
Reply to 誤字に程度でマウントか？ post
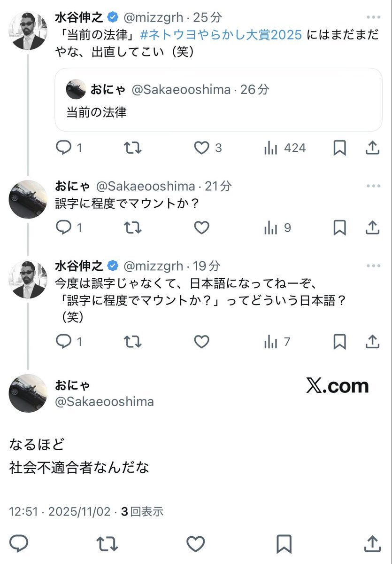pos(63,228)
